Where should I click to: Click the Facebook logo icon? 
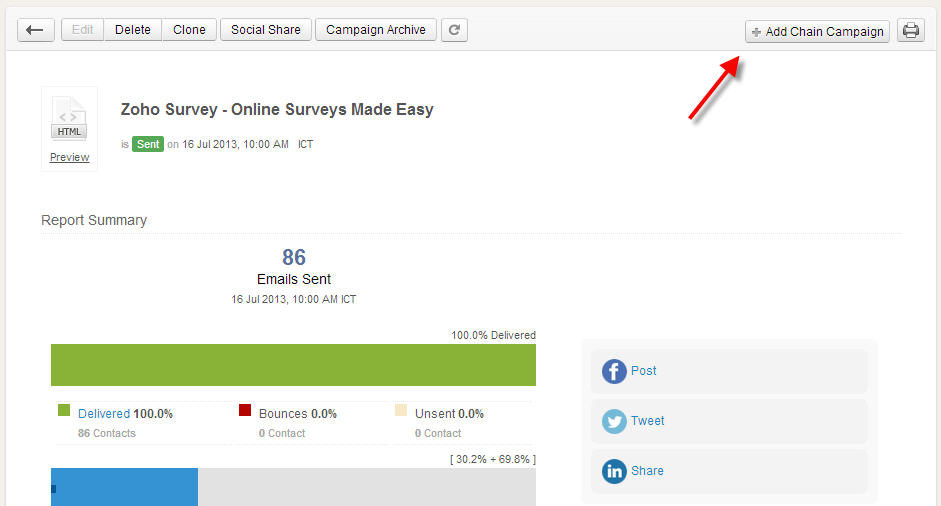614,372
